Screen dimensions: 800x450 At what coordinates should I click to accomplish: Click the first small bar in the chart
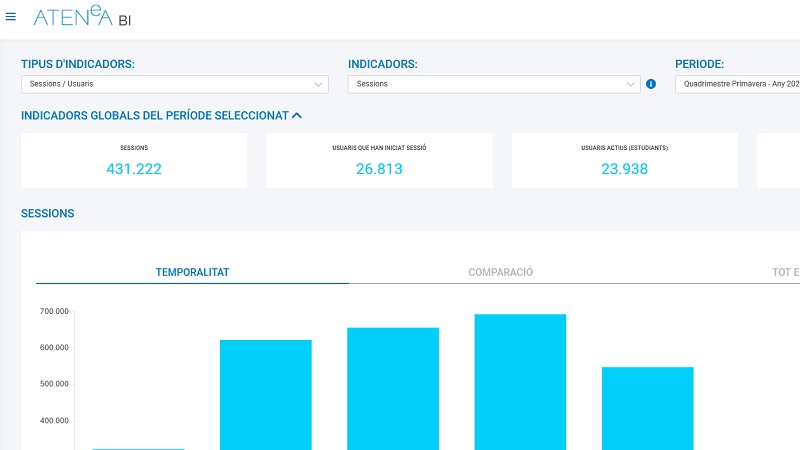pos(138,448)
